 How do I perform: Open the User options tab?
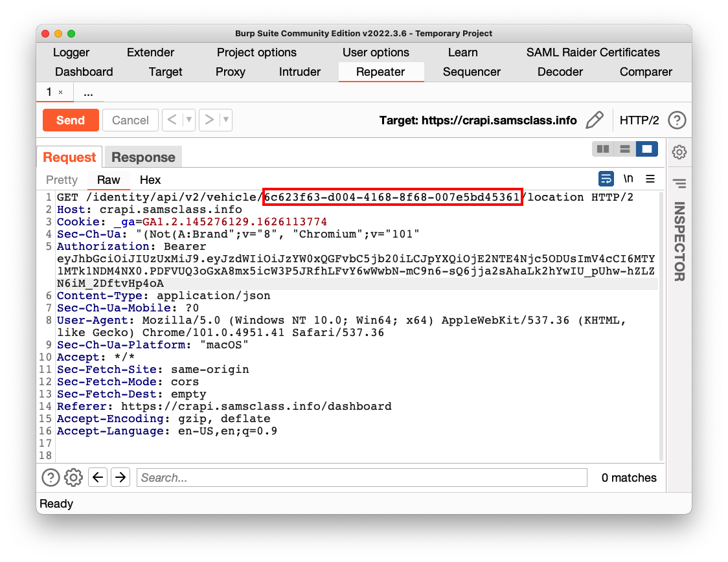point(376,52)
